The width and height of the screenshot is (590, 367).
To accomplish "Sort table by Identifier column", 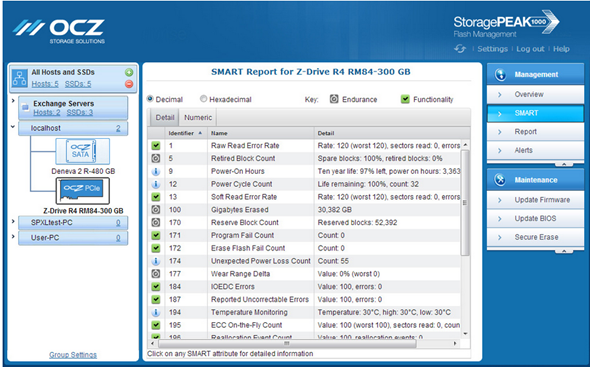I will point(186,133).
